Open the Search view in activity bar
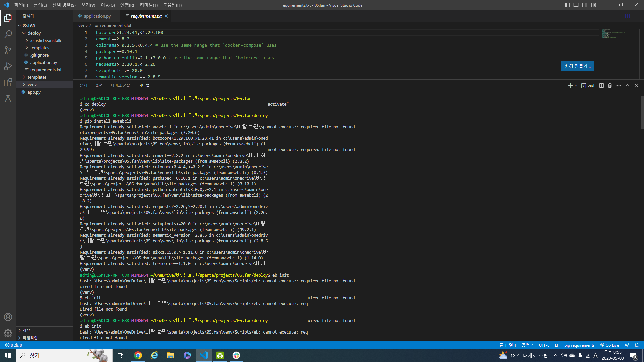The image size is (644, 362). 8,34
